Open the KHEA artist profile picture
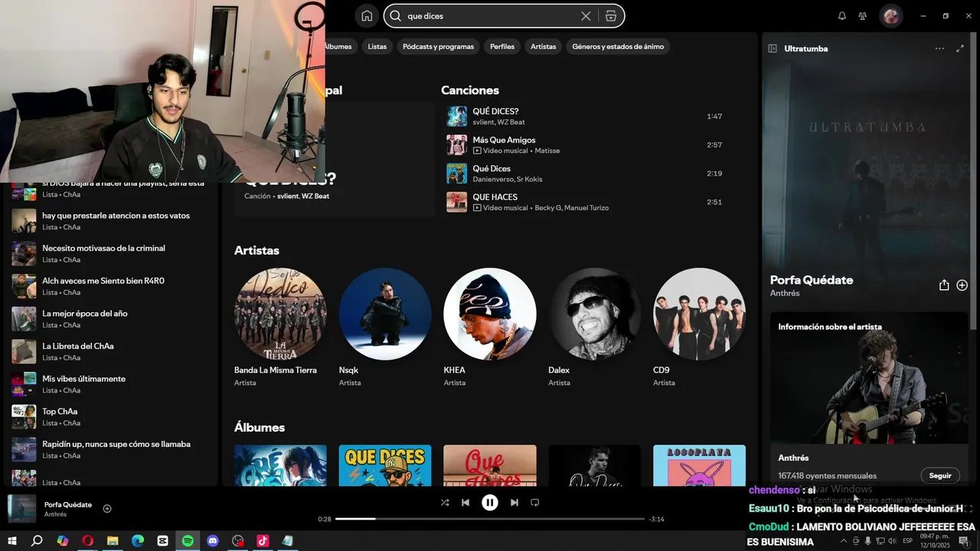Viewport: 980px width, 551px height. [490, 314]
